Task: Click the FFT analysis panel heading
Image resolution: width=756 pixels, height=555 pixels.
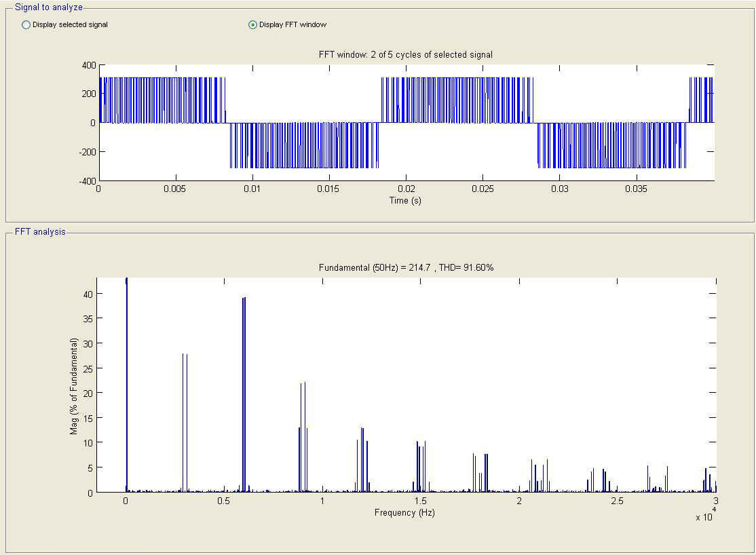Action: click(40, 231)
